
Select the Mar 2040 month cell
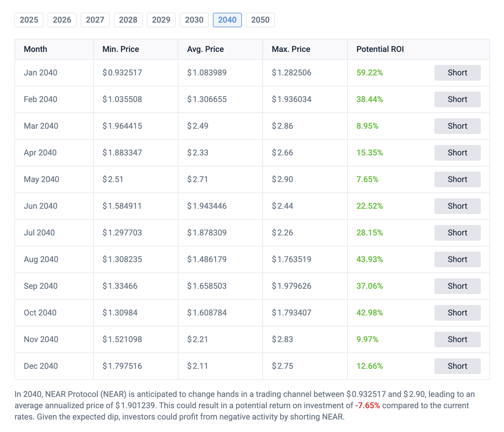[x=54, y=126]
